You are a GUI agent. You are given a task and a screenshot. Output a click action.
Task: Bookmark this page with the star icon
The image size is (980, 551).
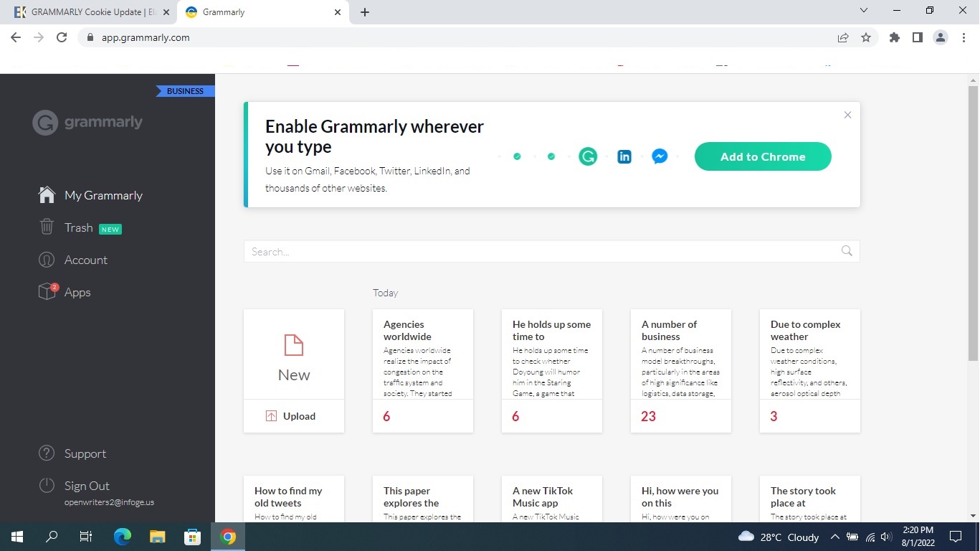pos(866,37)
